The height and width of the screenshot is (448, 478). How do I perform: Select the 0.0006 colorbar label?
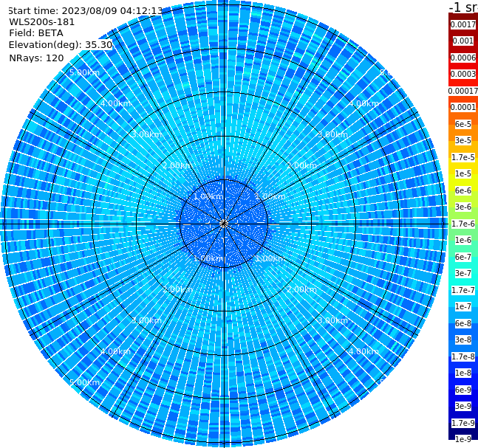(463, 58)
